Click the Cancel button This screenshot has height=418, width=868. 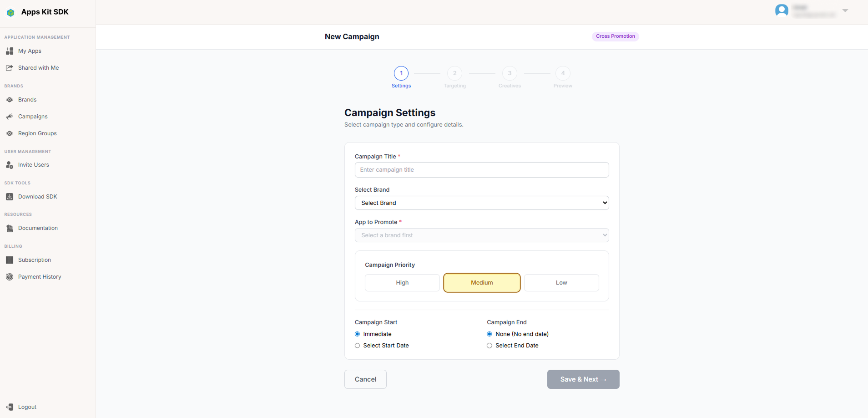[x=365, y=379]
